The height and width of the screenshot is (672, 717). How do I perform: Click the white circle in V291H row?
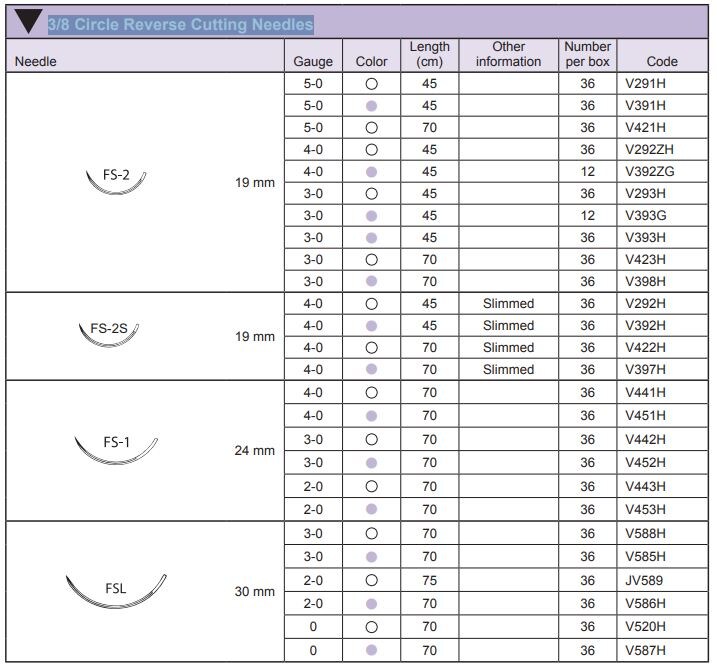(371, 83)
